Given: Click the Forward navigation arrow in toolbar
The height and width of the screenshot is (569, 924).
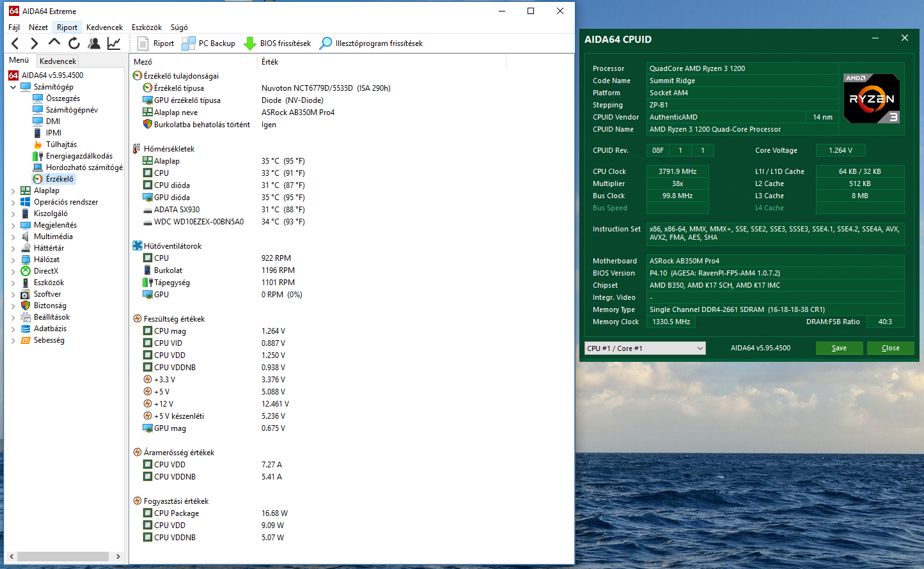Looking at the screenshot, I should pos(35,43).
